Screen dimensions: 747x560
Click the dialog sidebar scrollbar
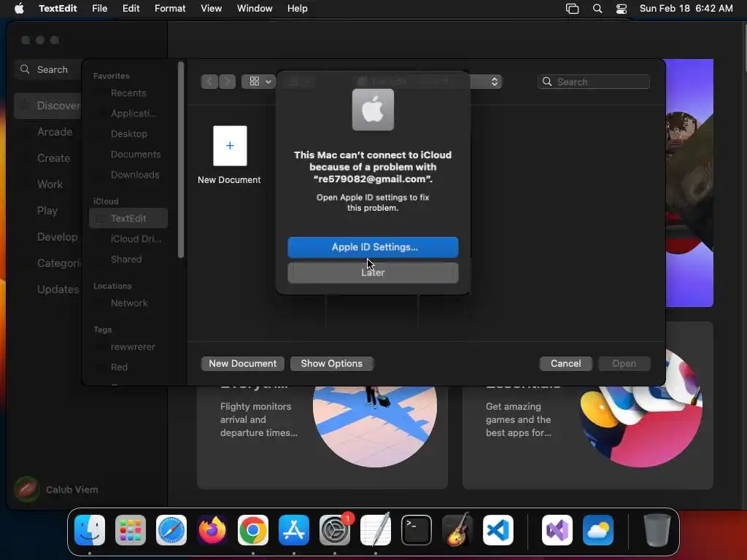tap(181, 160)
